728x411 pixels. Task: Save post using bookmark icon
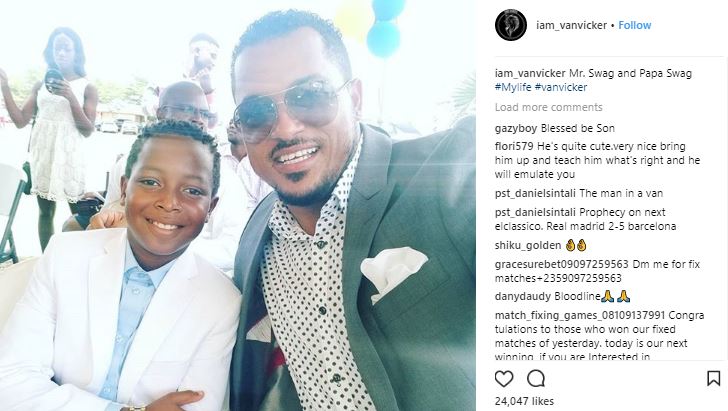(x=714, y=378)
